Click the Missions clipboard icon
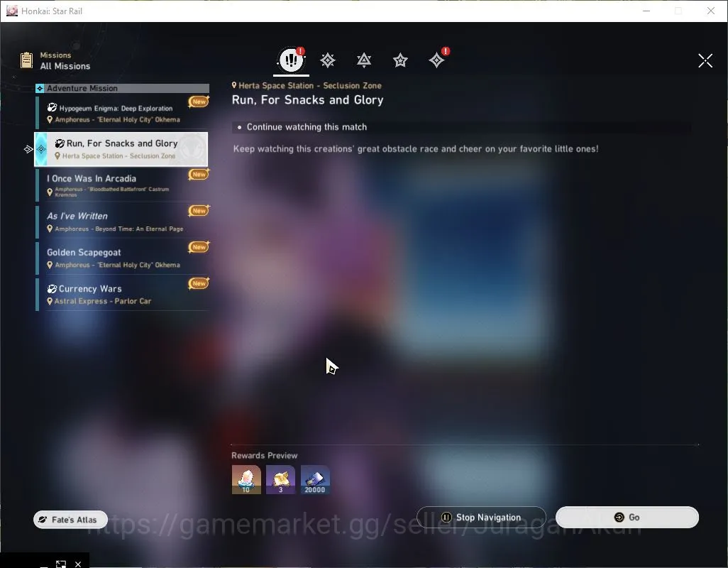This screenshot has height=568, width=728. coord(26,60)
